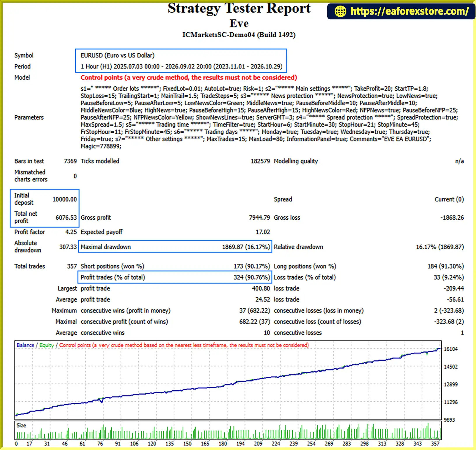Click the 16104 balance axis label
The height and width of the screenshot is (450, 476).
pyautogui.click(x=451, y=349)
